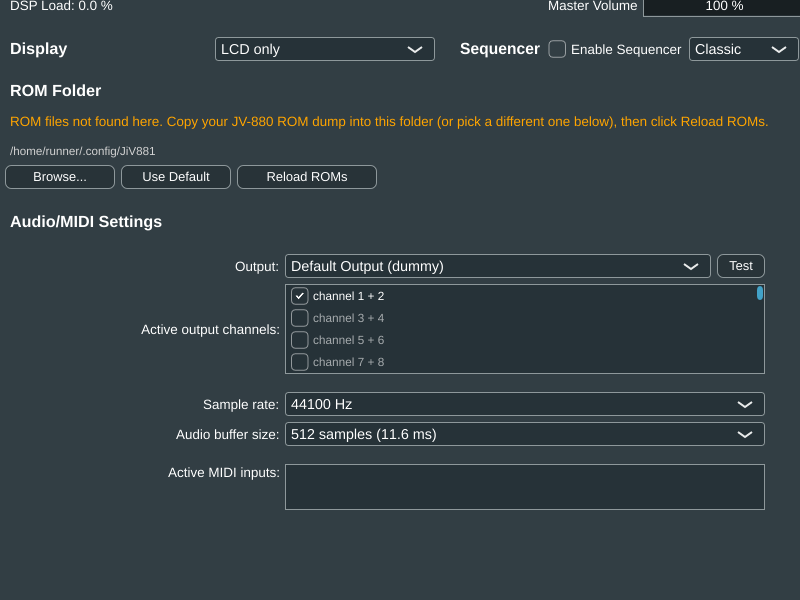The image size is (800, 600).
Task: Click Reload ROMs button
Action: point(307,177)
